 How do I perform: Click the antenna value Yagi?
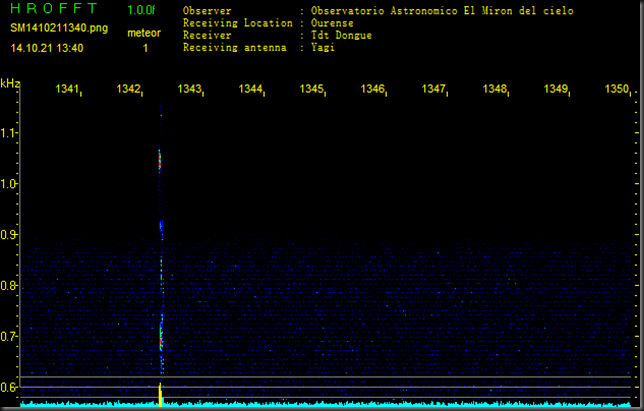(x=323, y=48)
